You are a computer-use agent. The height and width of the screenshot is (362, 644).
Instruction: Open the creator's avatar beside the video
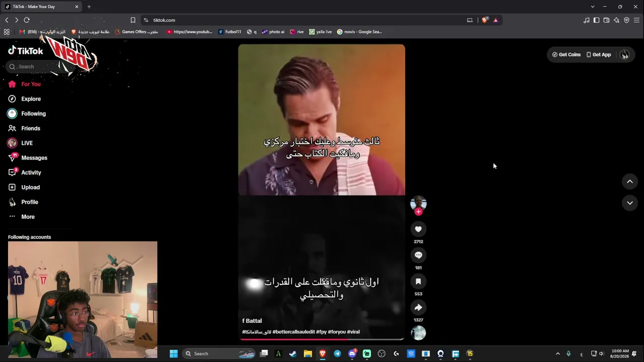418,203
